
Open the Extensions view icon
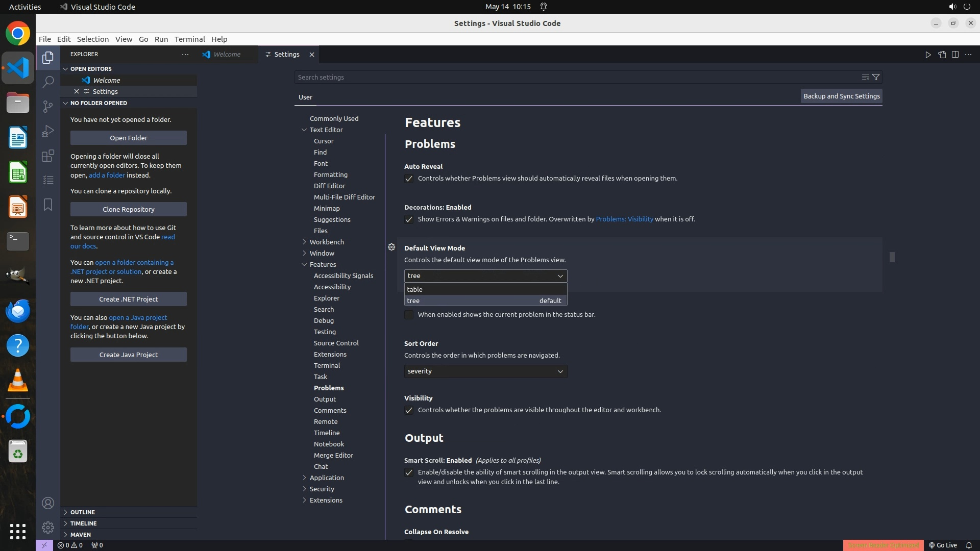pos(48,156)
